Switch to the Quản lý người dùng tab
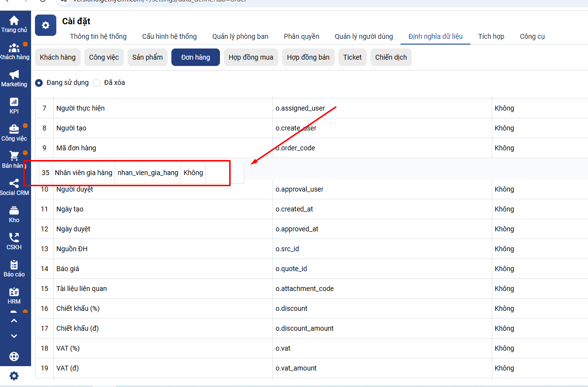 point(364,36)
